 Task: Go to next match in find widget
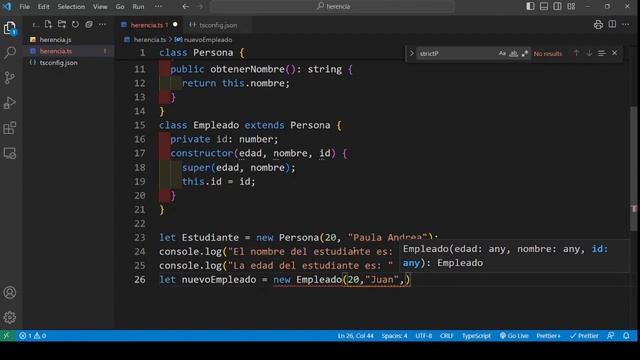(589, 53)
